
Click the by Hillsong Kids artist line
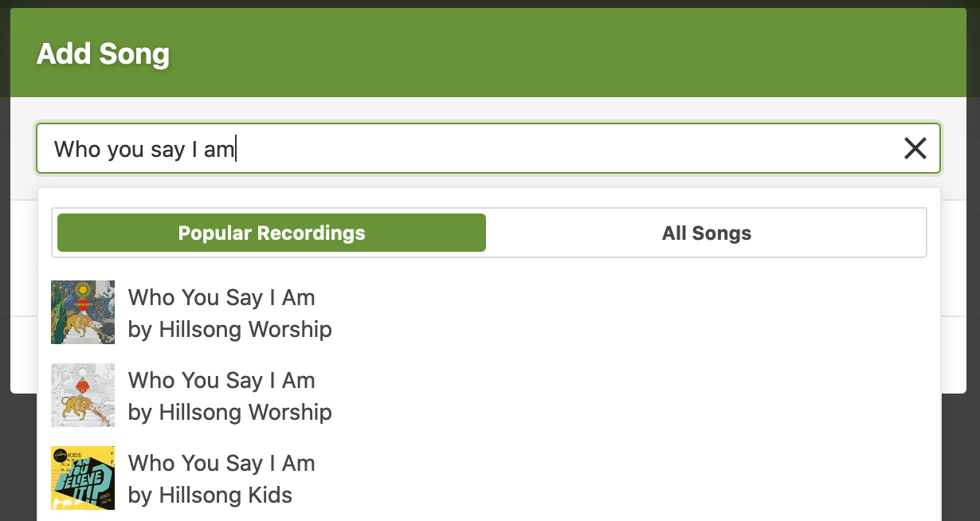coord(210,495)
